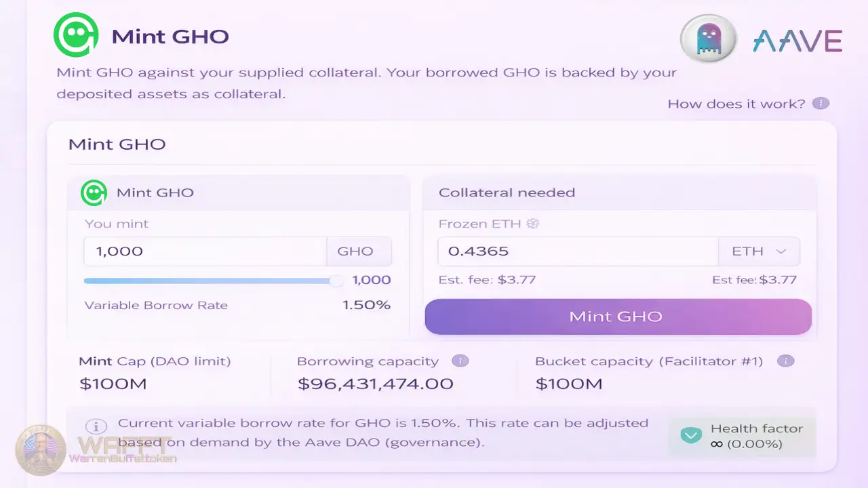The width and height of the screenshot is (868, 488).
Task: Click the AAVE wordmark
Action: pos(797,41)
